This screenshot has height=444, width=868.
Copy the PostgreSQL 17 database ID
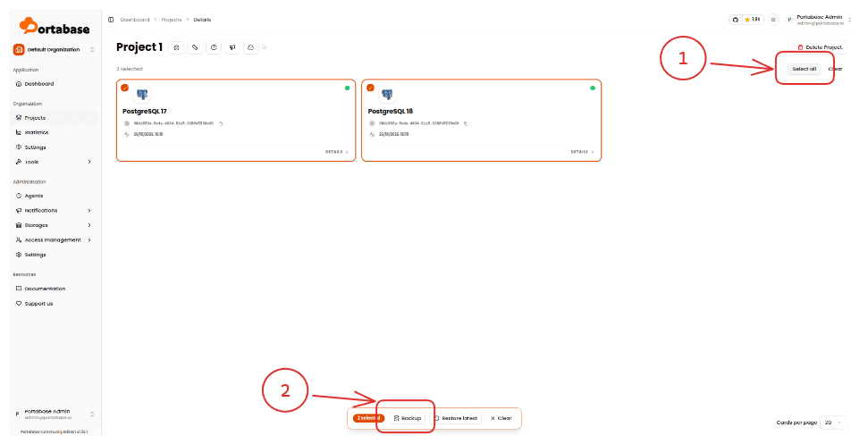(x=220, y=123)
